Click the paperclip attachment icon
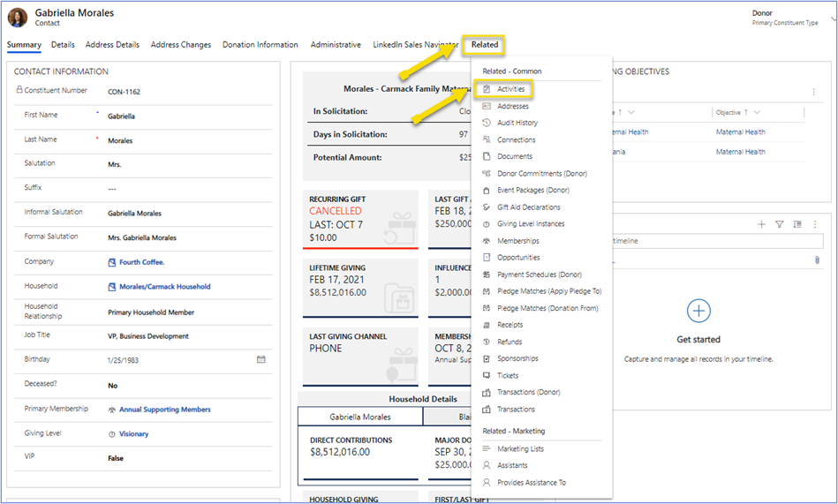The width and height of the screenshot is (838, 504). pos(817,260)
